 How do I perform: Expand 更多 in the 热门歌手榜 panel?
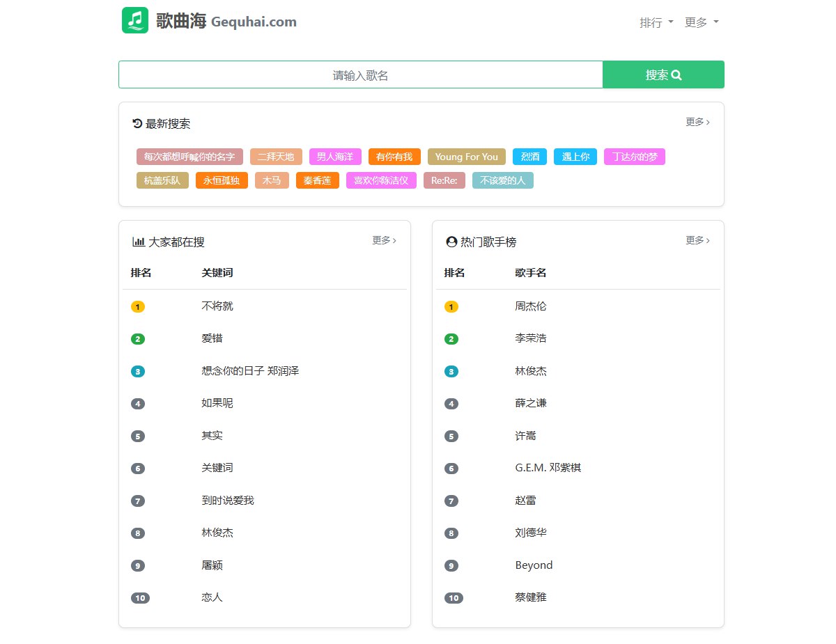pyautogui.click(x=697, y=240)
